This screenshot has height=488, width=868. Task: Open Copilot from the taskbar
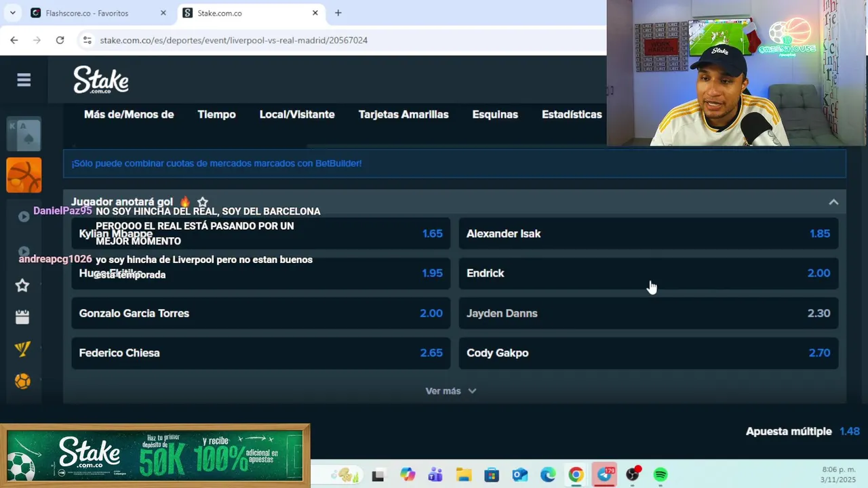click(407, 475)
